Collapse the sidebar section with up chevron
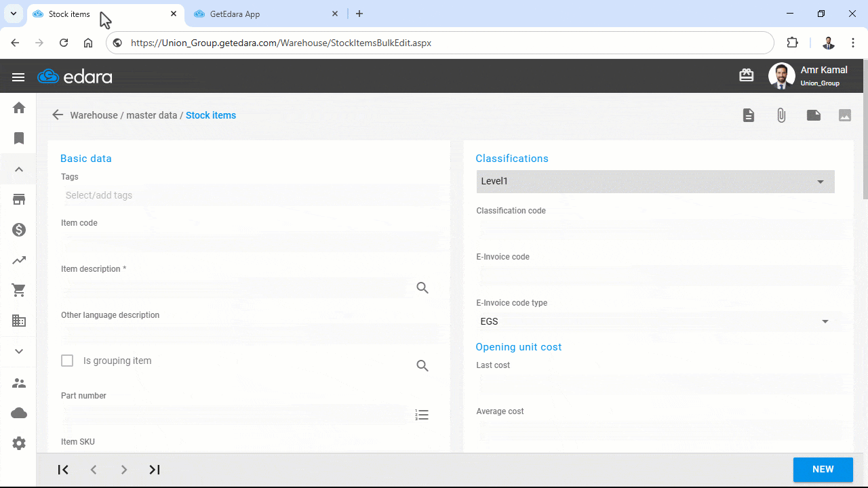This screenshot has width=868, height=488. tap(19, 169)
